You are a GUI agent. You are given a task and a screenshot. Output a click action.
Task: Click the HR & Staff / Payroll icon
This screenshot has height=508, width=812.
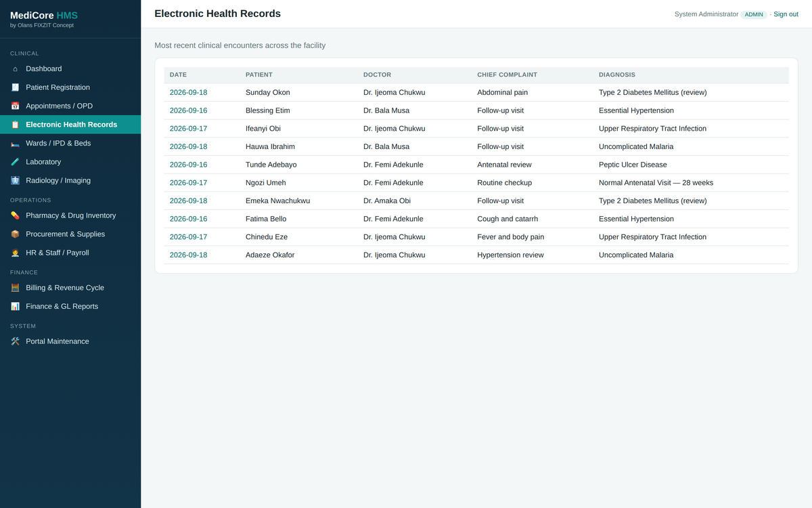coord(15,253)
